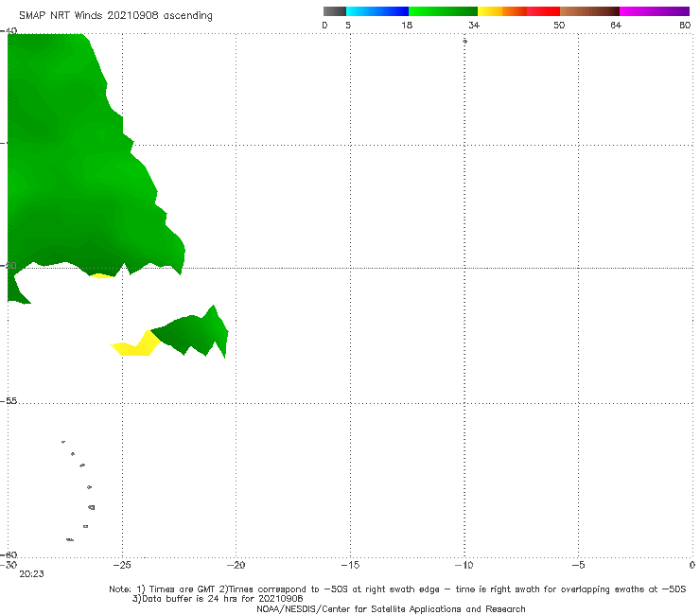The image size is (700, 615).
Task: Click the brown 50-64 color bar segment
Action: (589, 11)
